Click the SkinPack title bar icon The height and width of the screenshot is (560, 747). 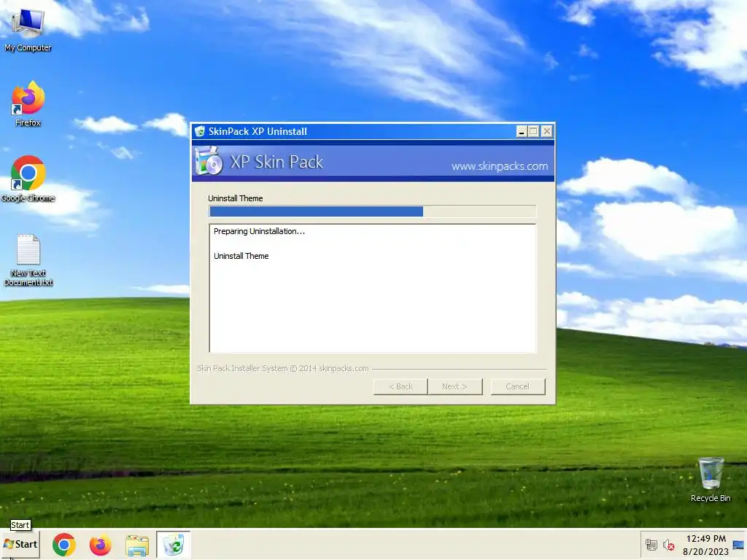pyautogui.click(x=200, y=131)
